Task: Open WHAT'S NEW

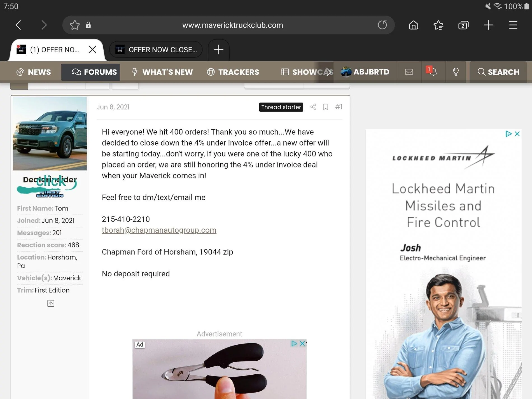Action: (x=162, y=72)
